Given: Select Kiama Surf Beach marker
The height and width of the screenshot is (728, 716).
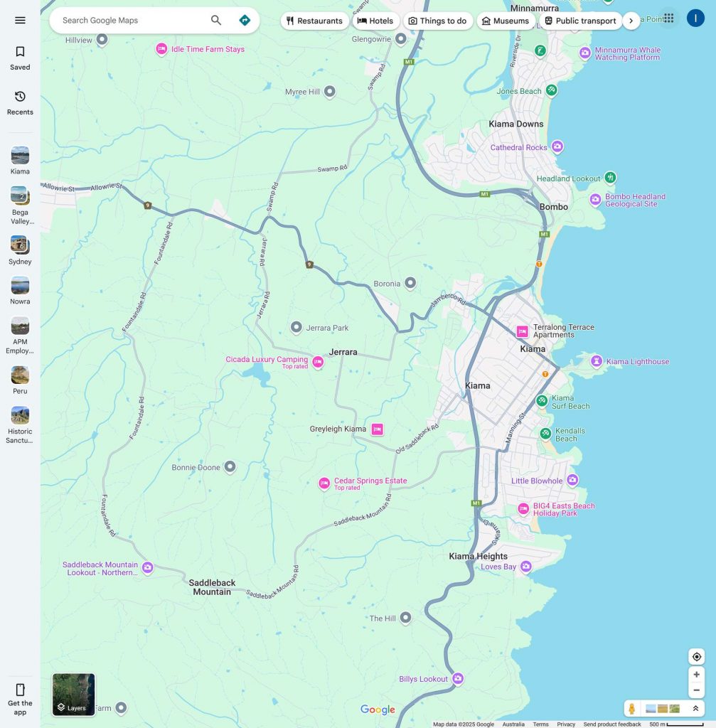Looking at the screenshot, I should [x=541, y=400].
